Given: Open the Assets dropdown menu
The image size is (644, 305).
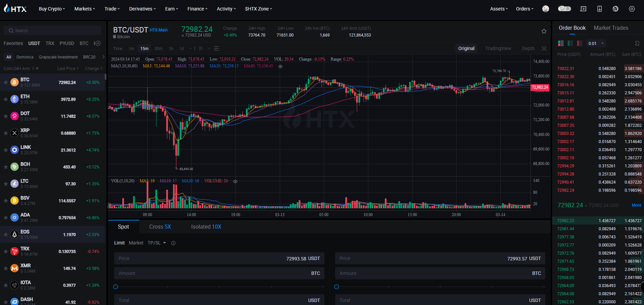Looking at the screenshot, I should [x=499, y=9].
